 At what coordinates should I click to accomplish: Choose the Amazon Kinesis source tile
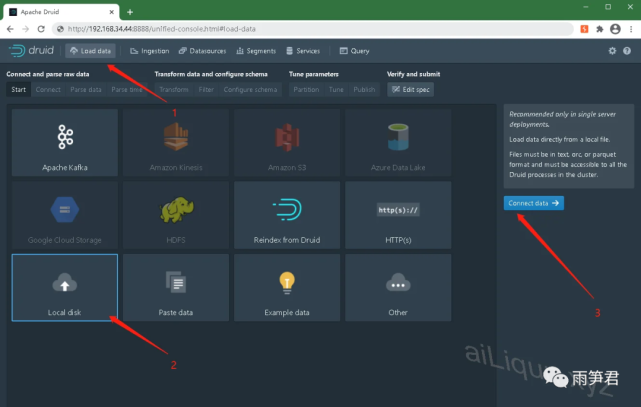pos(176,143)
